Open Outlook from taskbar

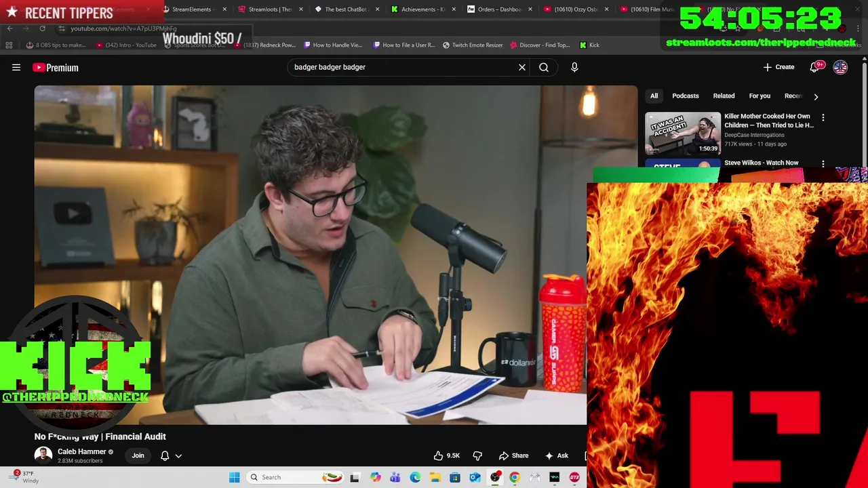point(475,477)
